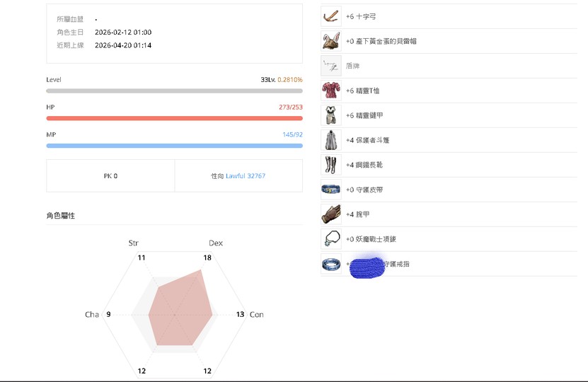Click the elf chain mail armor icon
The height and width of the screenshot is (382, 588).
click(331, 115)
